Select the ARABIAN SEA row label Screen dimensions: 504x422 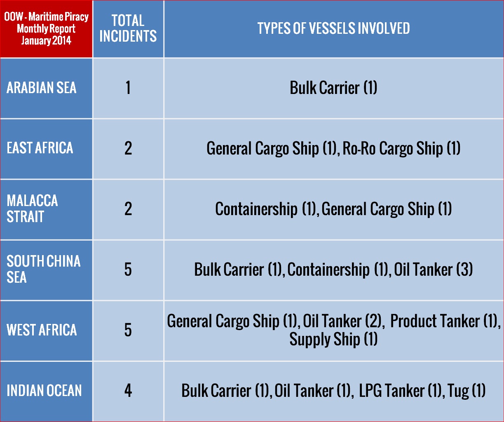(x=42, y=88)
